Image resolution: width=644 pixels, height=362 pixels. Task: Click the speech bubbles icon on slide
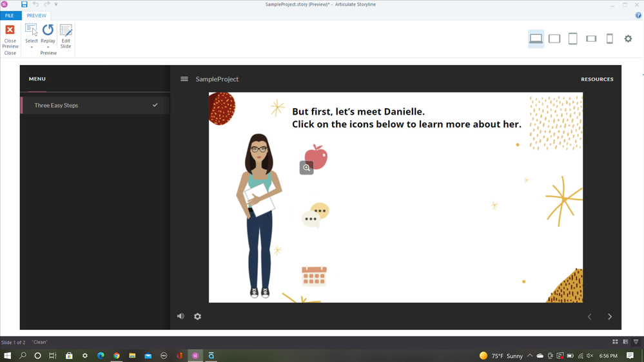click(x=315, y=215)
